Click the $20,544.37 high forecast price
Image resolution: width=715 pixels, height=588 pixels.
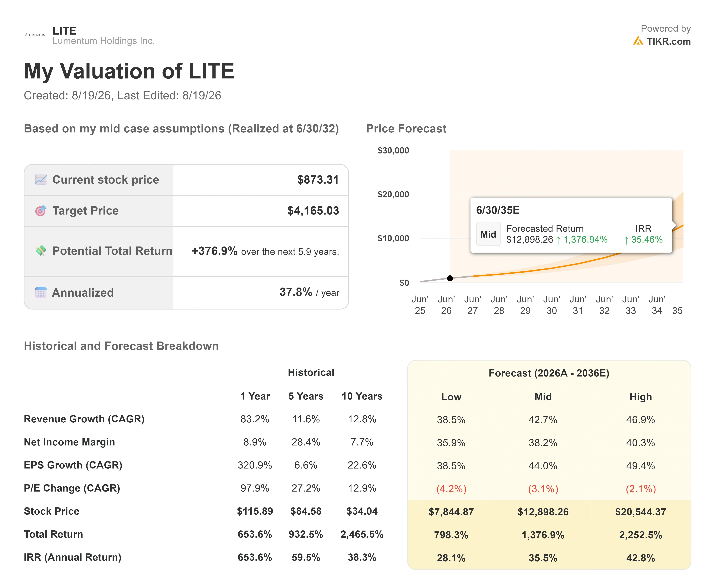click(x=640, y=512)
